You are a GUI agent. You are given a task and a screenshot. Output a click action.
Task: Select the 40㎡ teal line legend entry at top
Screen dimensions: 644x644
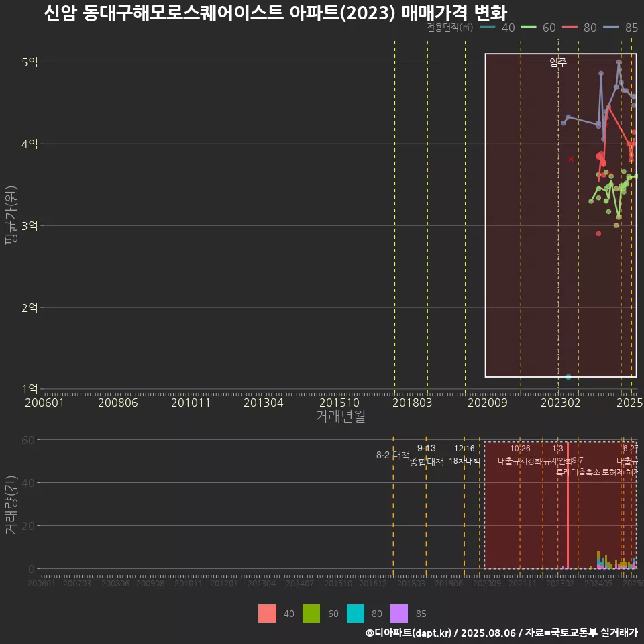pyautogui.click(x=497, y=28)
